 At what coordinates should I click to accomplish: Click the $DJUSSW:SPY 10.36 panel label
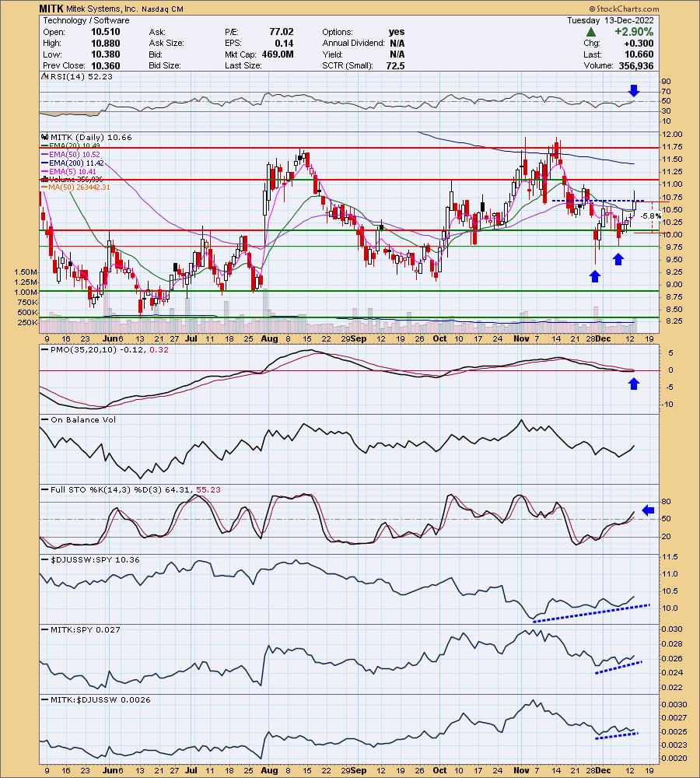click(x=95, y=559)
